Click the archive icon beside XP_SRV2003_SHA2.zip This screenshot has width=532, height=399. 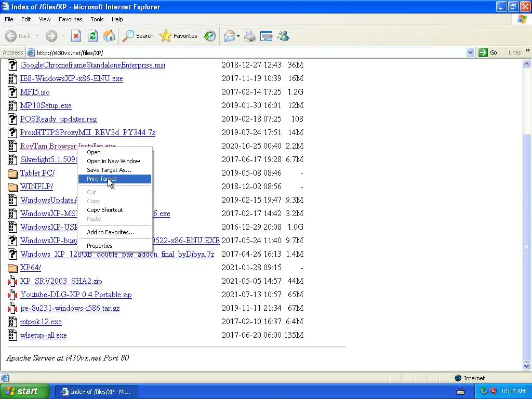pos(12,281)
